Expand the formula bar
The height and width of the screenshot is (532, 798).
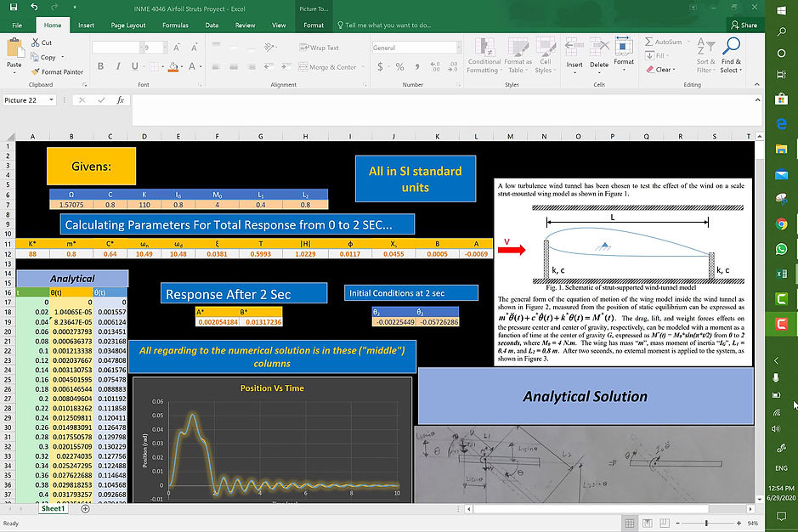point(757,100)
